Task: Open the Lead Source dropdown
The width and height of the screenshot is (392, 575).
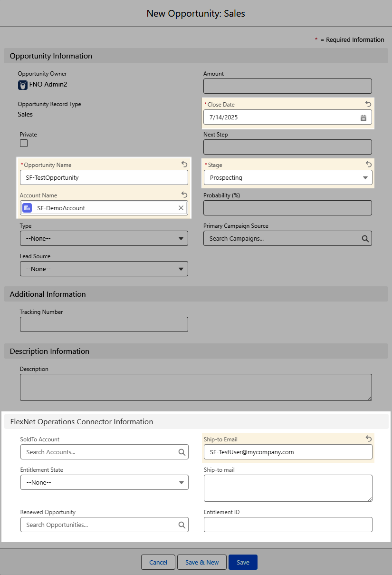Action: (104, 269)
